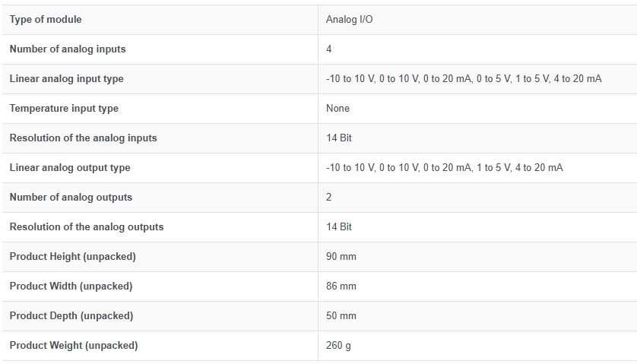Click the analog inputs value 4
This screenshot has width=637, height=364.
coord(329,49)
